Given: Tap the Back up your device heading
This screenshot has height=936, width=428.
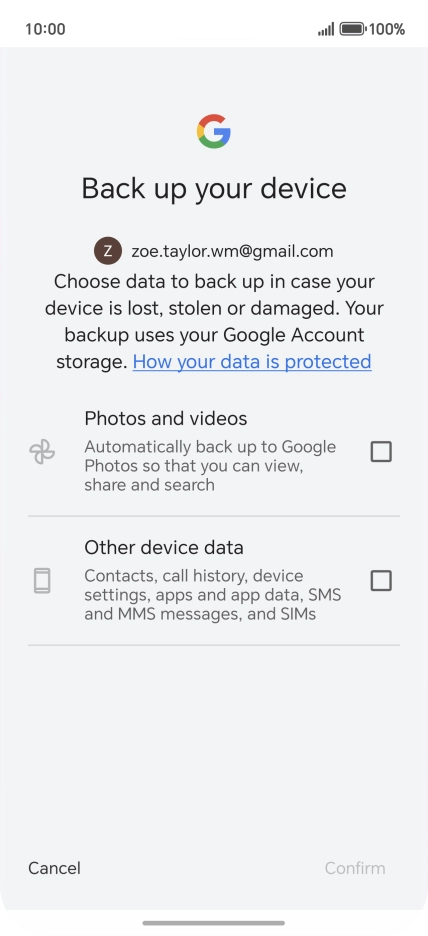Looking at the screenshot, I should point(214,189).
